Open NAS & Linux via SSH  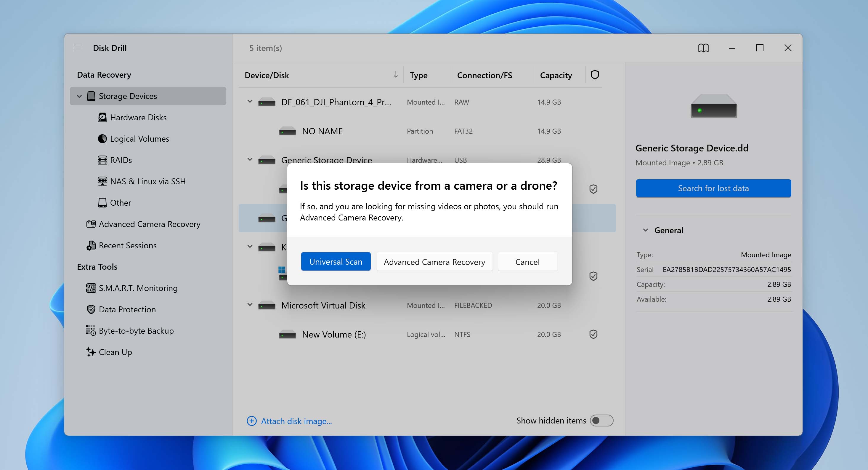click(147, 181)
